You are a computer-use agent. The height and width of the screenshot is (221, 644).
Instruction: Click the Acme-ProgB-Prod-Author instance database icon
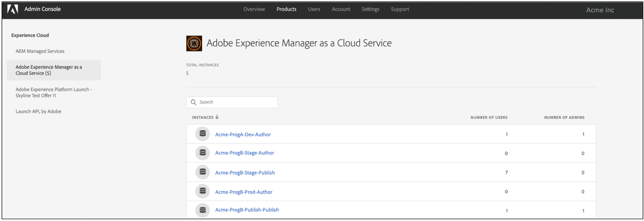[203, 191]
